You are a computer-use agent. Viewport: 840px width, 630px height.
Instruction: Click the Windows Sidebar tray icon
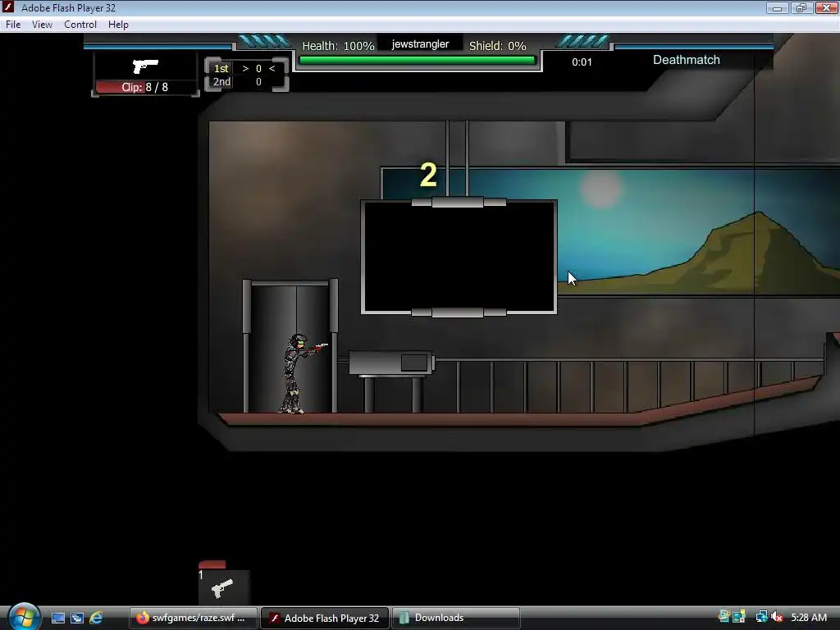tap(739, 617)
